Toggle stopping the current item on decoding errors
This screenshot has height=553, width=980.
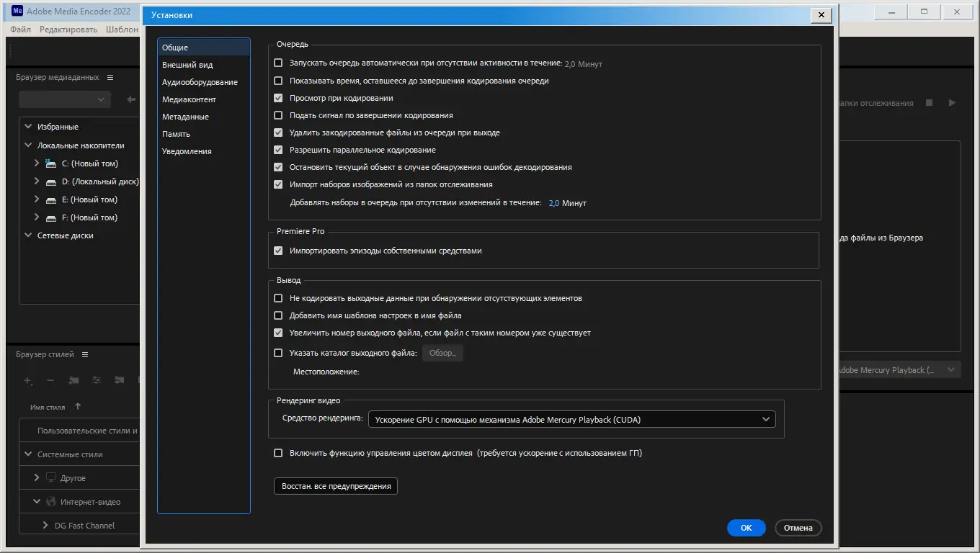click(x=278, y=167)
